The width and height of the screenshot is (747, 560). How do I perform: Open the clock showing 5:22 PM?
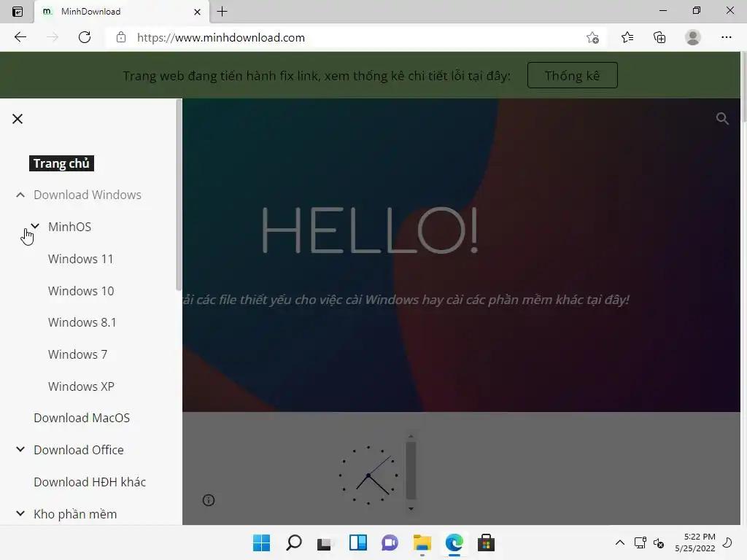pos(695,542)
